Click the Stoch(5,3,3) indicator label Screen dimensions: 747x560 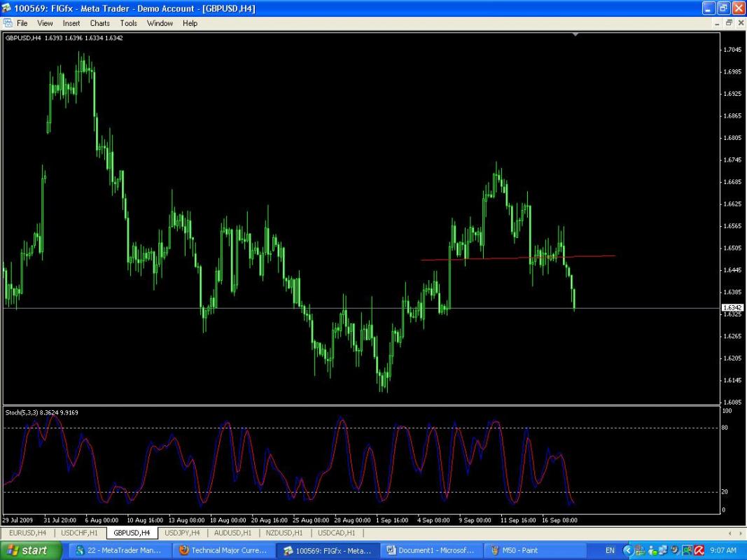pos(41,412)
